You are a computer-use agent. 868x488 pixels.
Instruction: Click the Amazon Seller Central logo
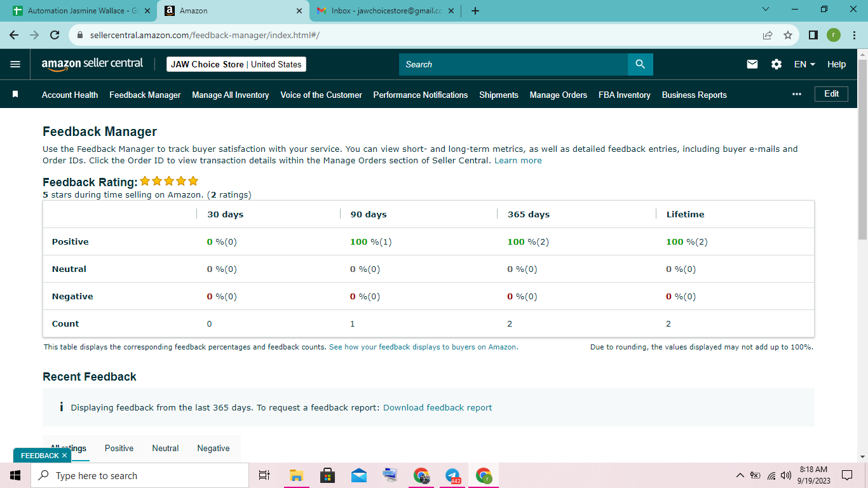pyautogui.click(x=92, y=64)
